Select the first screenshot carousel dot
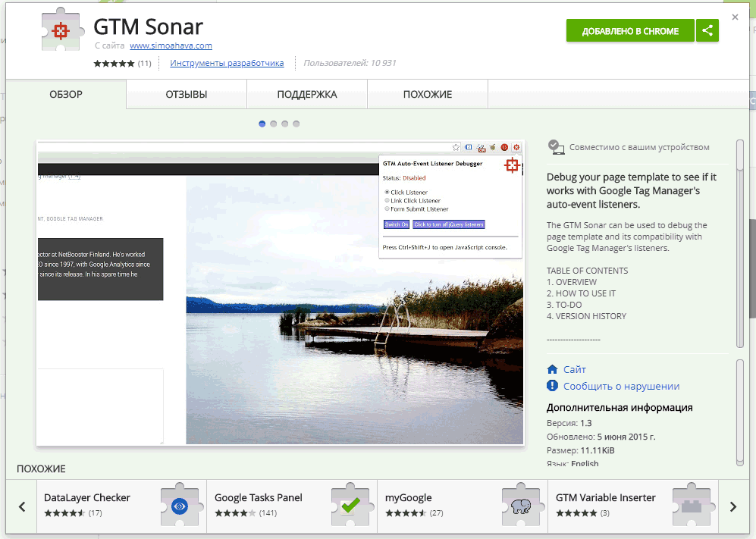The image size is (756, 539). pos(262,124)
